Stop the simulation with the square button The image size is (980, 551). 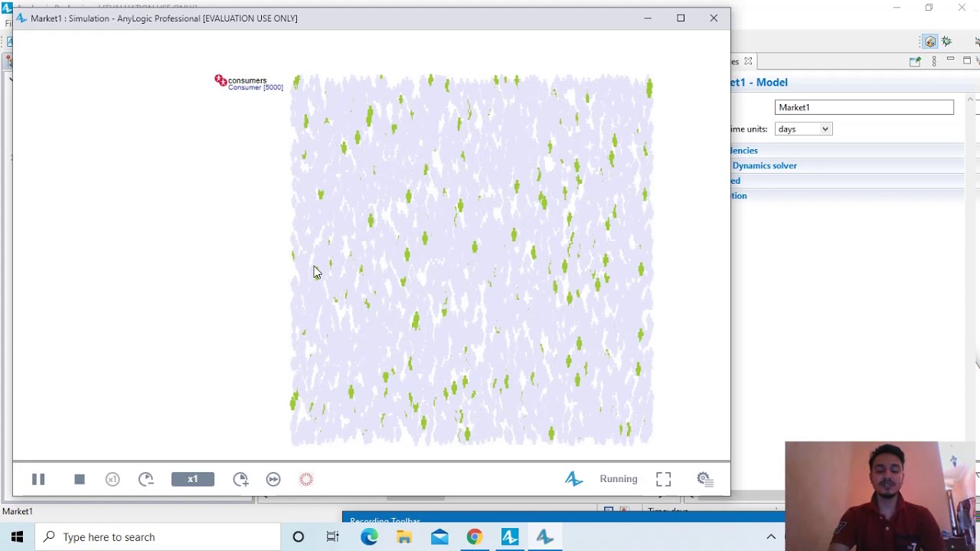[80, 479]
